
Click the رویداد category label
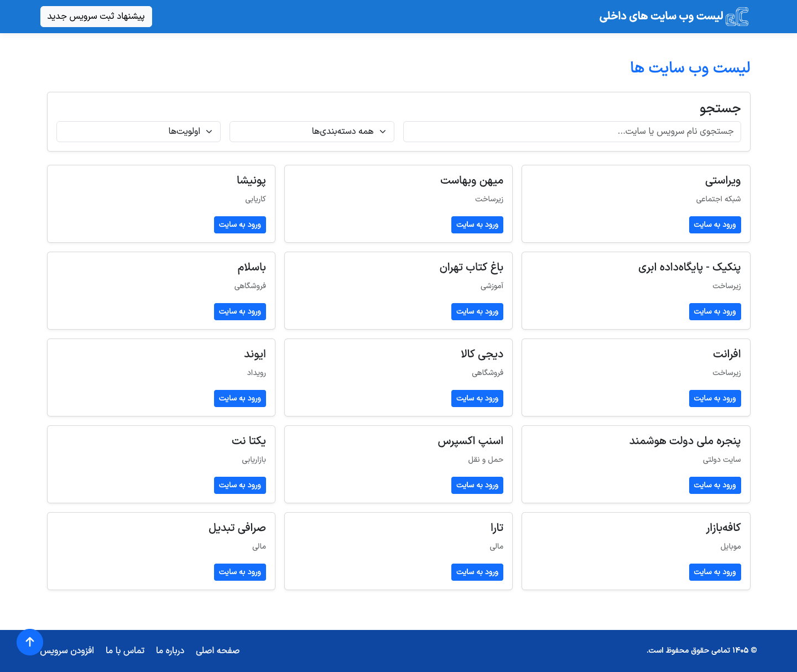(257, 373)
